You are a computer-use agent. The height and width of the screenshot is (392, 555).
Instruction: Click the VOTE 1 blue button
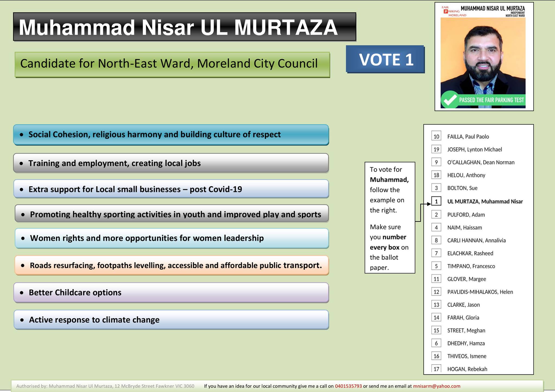pyautogui.click(x=385, y=59)
